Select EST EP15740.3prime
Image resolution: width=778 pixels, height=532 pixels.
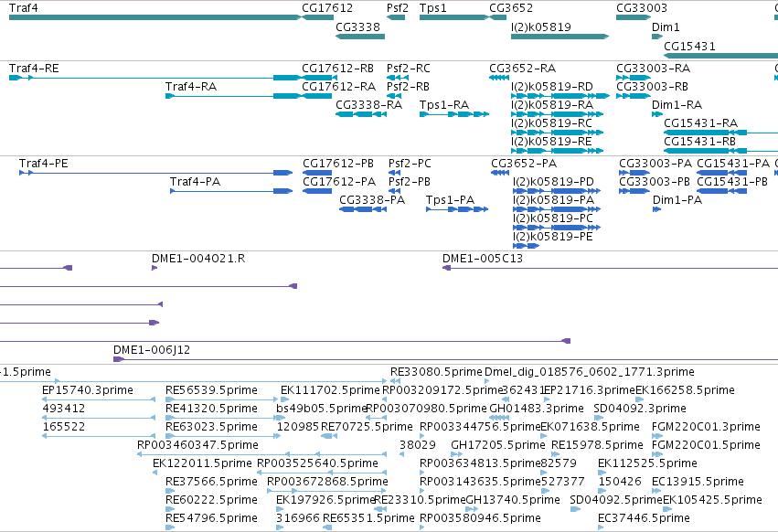tap(99, 399)
